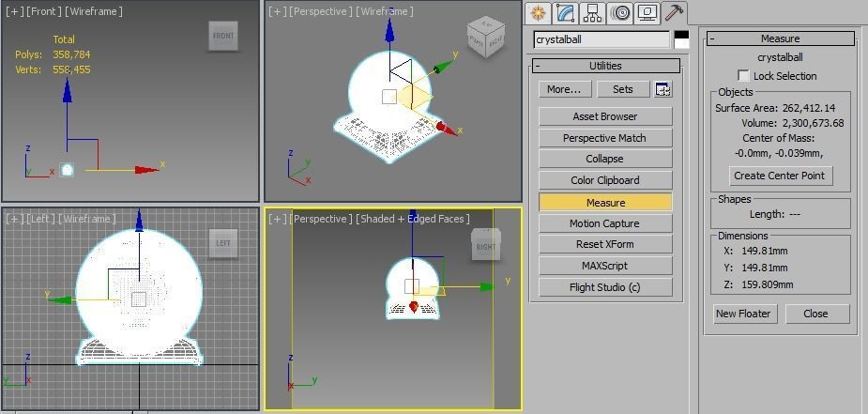Click the ViewCube in top Perspective viewport
Viewport: 868px width, 414px height.
tap(485, 38)
